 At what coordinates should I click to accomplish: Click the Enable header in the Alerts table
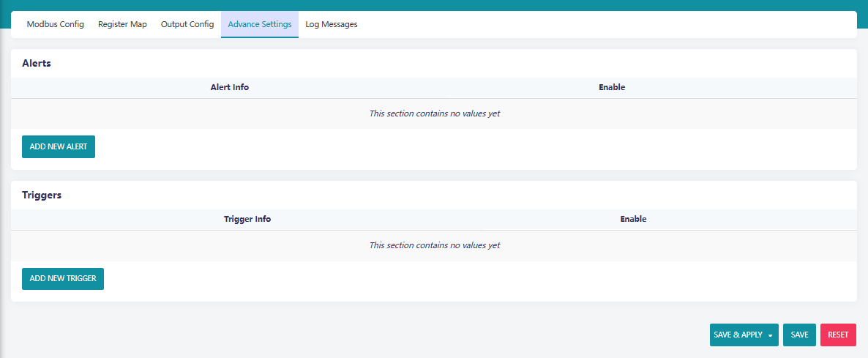[612, 87]
